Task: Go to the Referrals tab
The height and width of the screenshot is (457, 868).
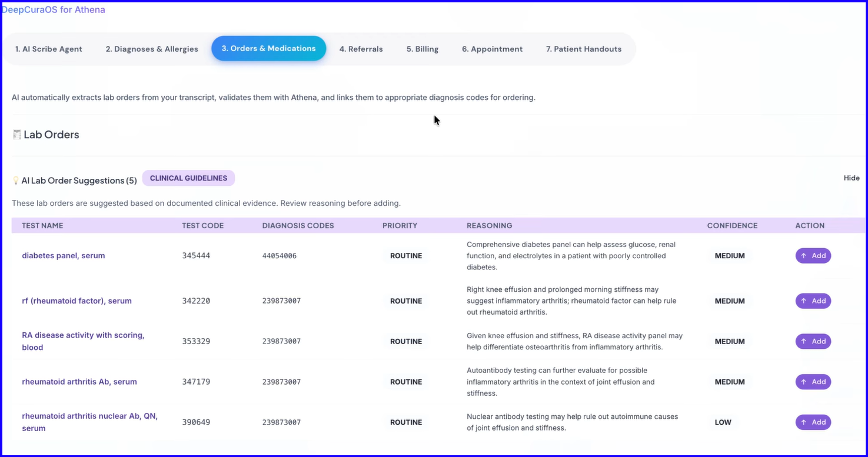Action: point(361,49)
